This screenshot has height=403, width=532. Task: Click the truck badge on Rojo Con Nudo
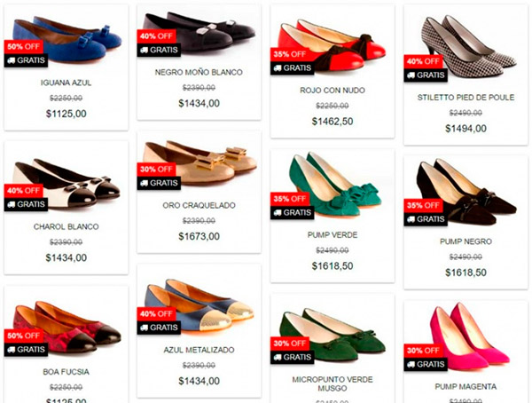(292, 68)
